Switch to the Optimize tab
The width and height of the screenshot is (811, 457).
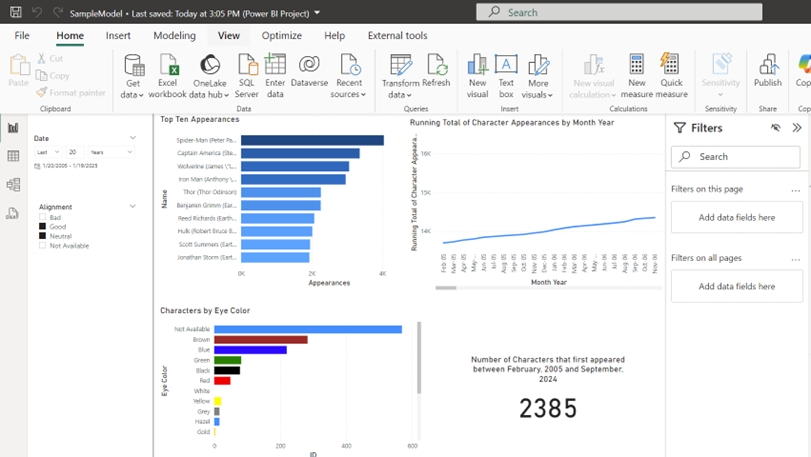coord(281,35)
